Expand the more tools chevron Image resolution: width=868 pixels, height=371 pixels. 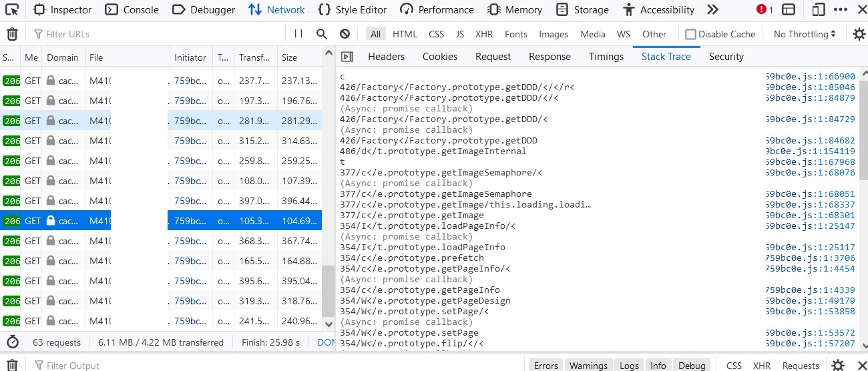point(712,9)
